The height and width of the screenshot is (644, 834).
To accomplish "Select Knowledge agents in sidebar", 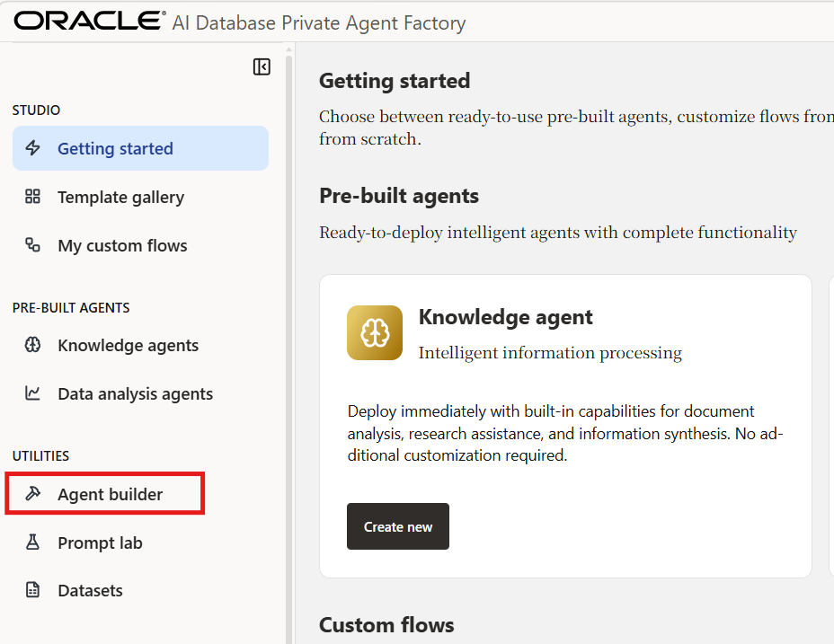I will [x=128, y=346].
